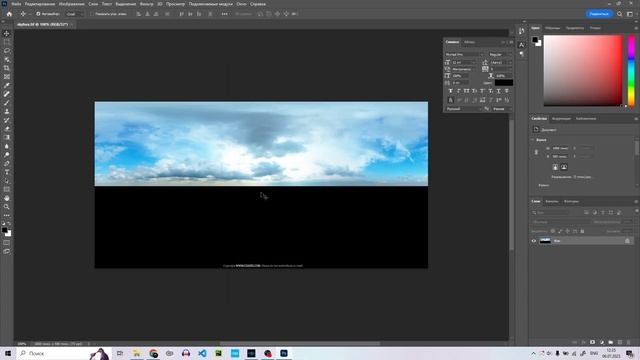This screenshot has height=360, width=640.
Task: Open collapsed History panel icon
Action: click(522, 31)
